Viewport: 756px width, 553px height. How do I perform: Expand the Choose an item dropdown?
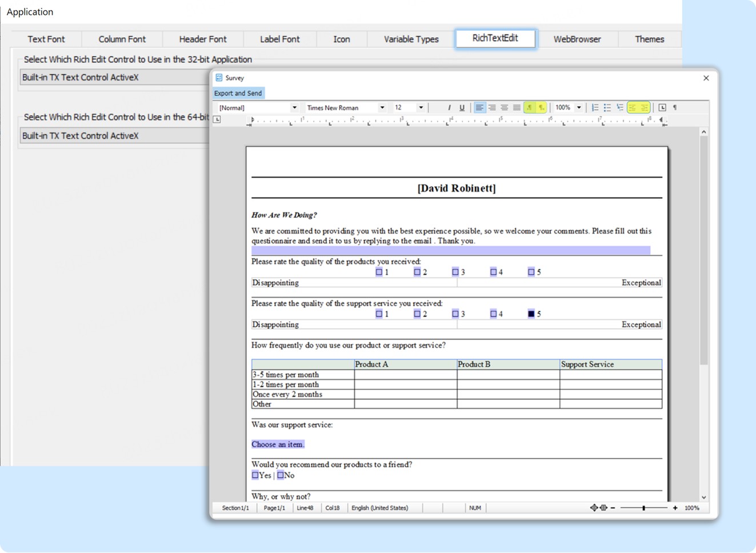[278, 444]
